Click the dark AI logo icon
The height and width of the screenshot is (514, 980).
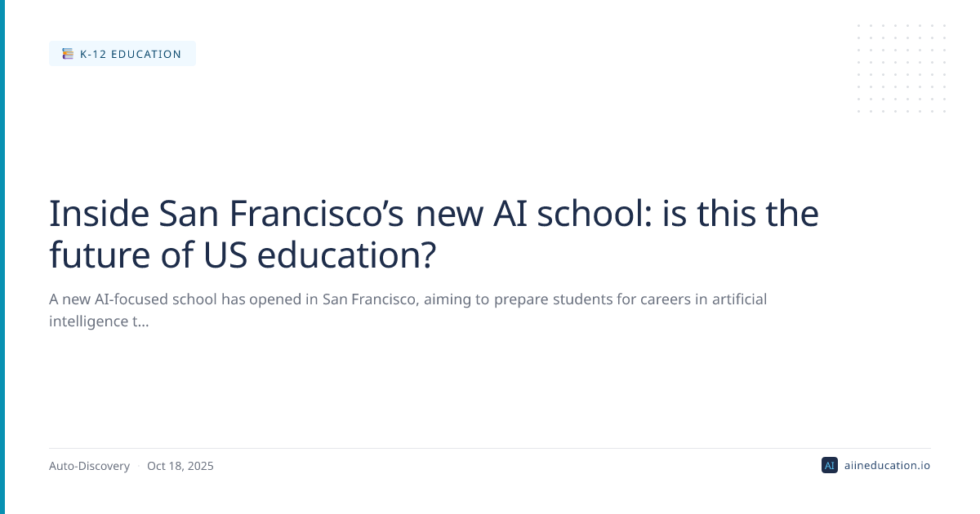tap(829, 466)
